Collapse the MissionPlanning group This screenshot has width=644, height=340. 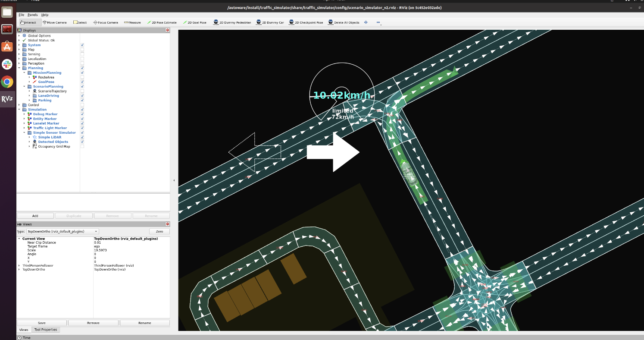(24, 72)
